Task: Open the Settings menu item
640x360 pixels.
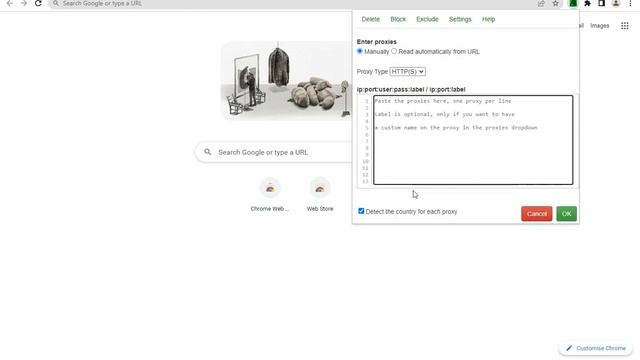Action: [460, 19]
